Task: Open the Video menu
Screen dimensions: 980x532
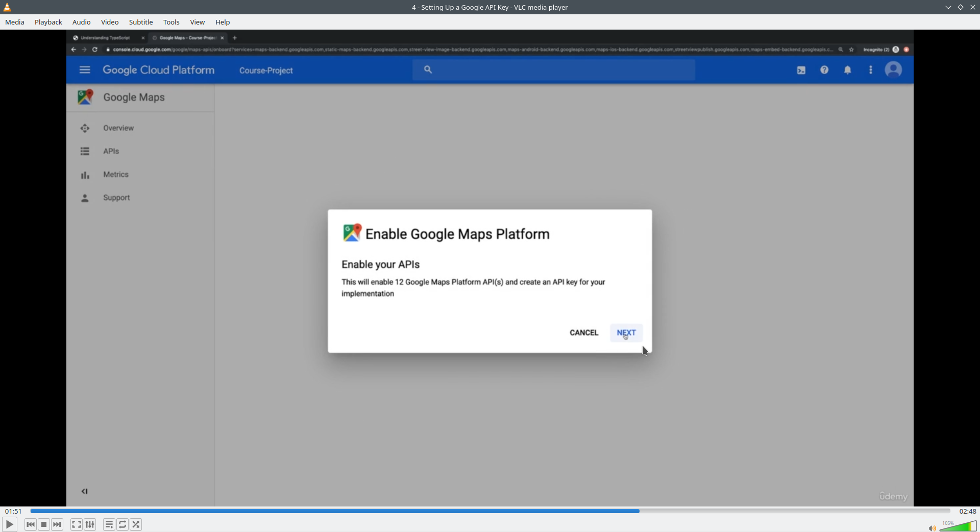Action: pyautogui.click(x=110, y=22)
